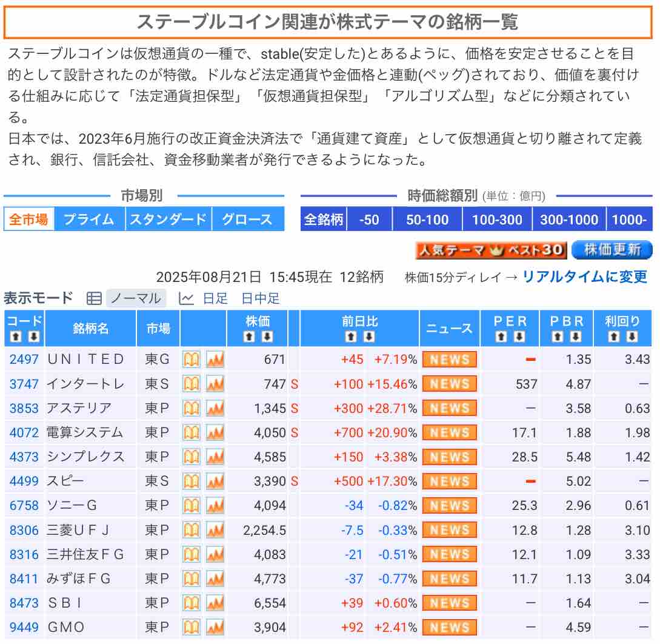Switch to グロース market tab
The height and width of the screenshot is (644, 660).
[x=248, y=220]
